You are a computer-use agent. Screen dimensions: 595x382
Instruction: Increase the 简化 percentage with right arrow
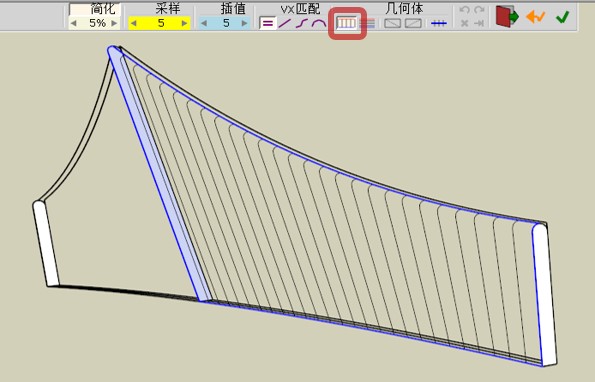[x=114, y=24]
